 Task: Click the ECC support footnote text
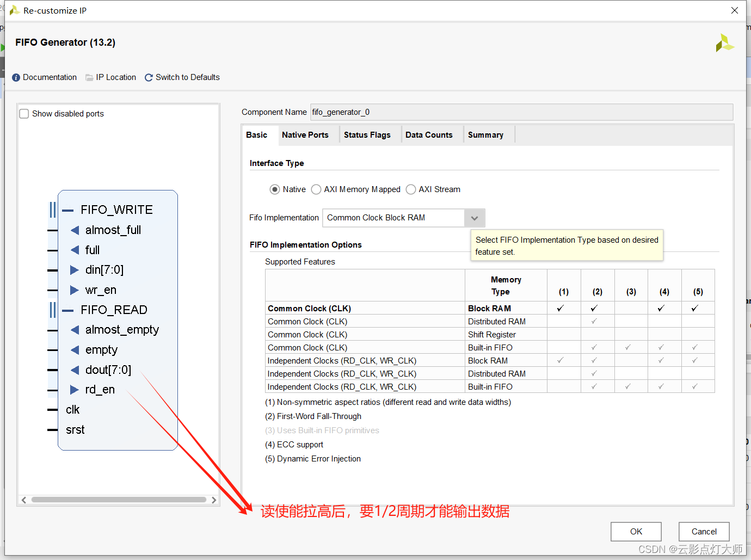(294, 445)
